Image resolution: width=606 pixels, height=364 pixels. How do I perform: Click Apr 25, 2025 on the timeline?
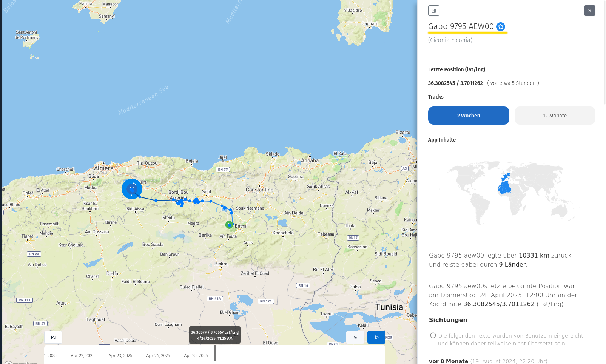click(196, 356)
